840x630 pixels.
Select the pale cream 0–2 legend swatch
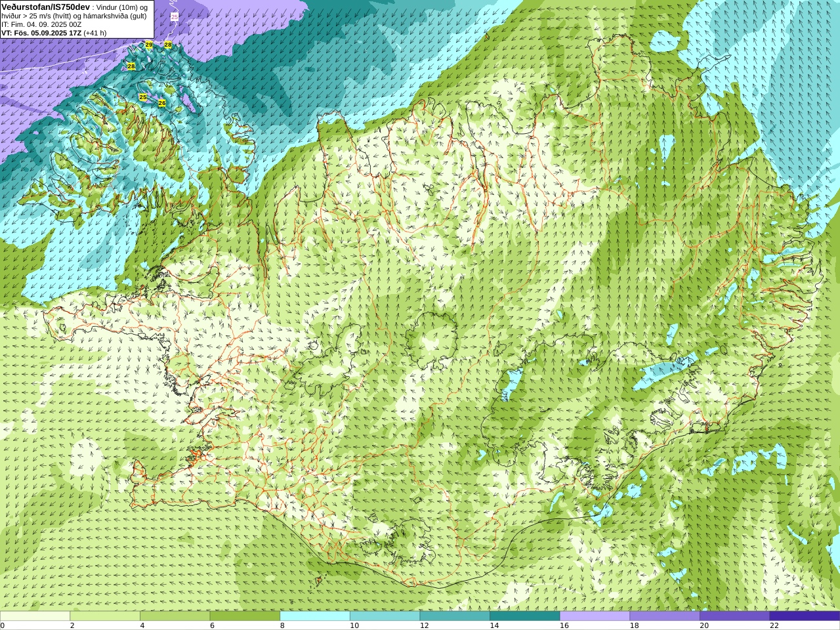[x=35, y=616]
